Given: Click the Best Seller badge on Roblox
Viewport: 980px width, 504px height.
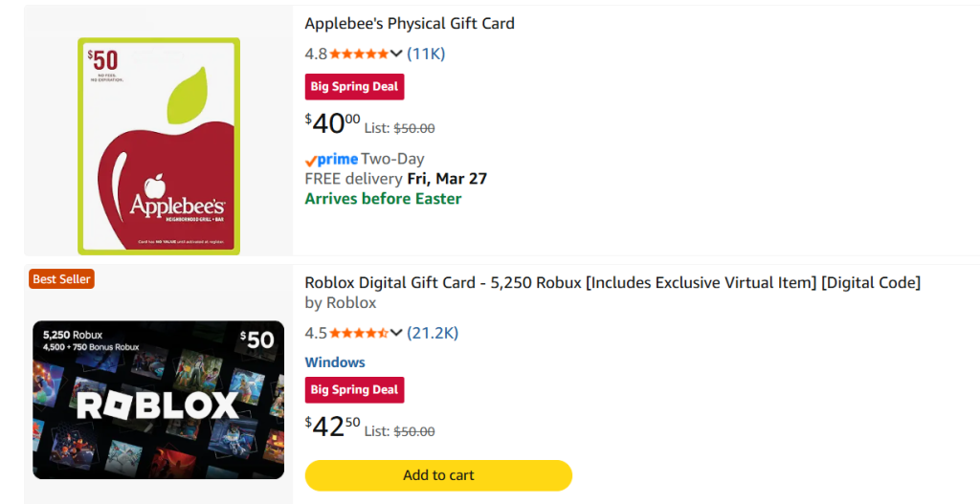Looking at the screenshot, I should (62, 279).
